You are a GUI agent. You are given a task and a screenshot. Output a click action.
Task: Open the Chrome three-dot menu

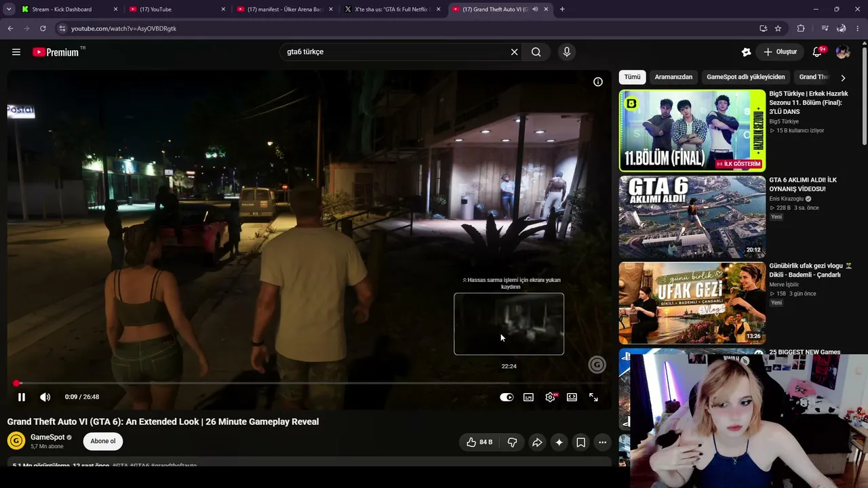click(858, 28)
